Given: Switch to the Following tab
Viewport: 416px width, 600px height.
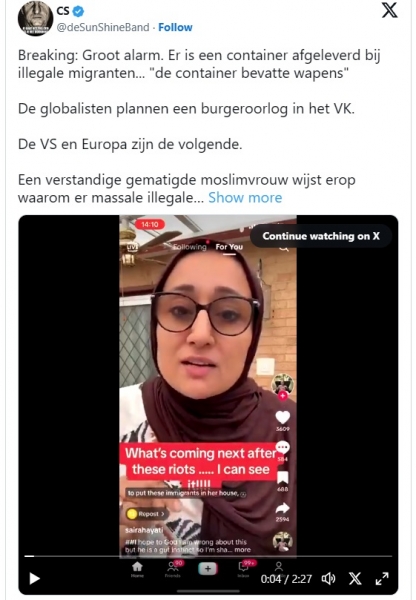Looking at the screenshot, I should [x=190, y=247].
